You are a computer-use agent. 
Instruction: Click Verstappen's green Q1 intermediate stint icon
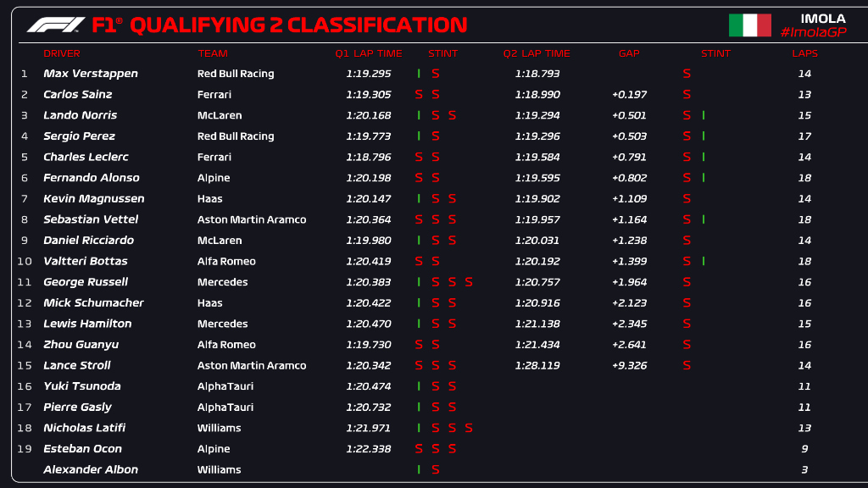click(419, 74)
